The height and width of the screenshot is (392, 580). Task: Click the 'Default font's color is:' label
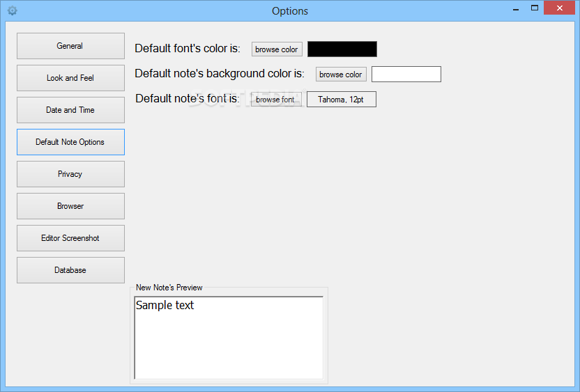click(x=188, y=49)
